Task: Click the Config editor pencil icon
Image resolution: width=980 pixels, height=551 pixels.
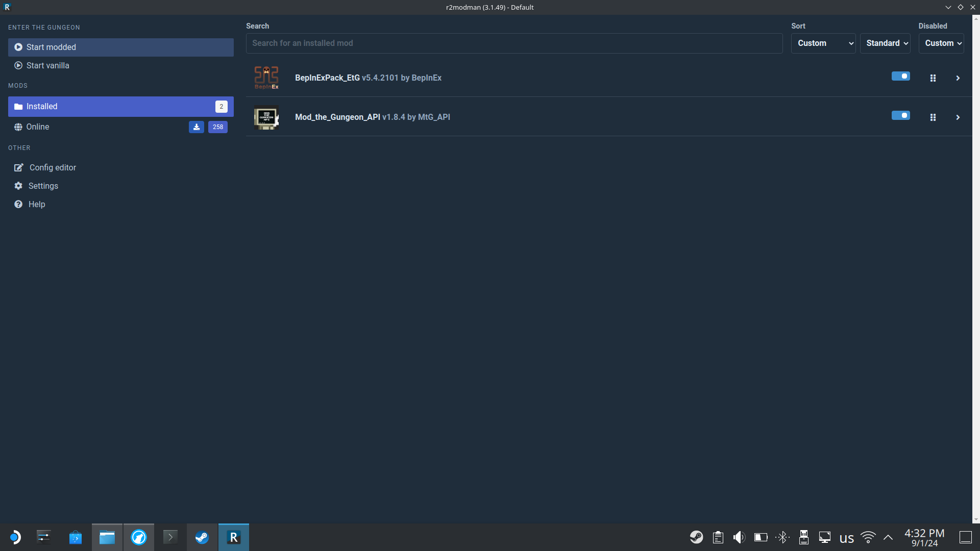Action: (19, 167)
